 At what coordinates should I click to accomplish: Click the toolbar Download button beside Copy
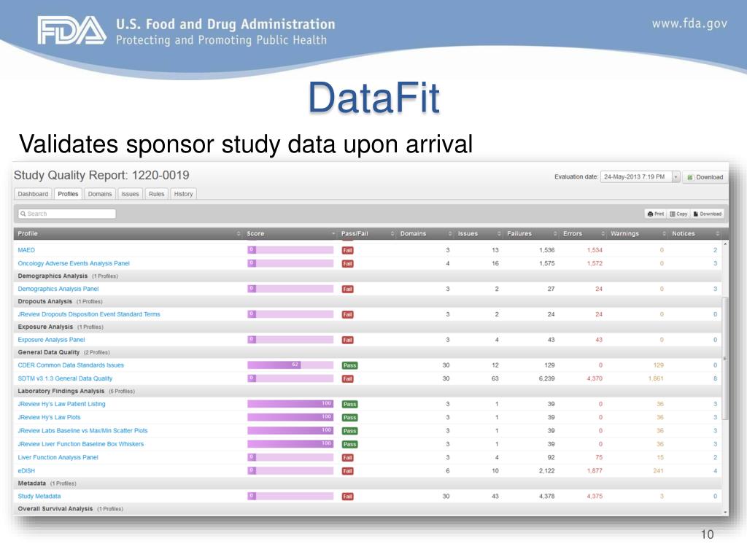pos(708,214)
